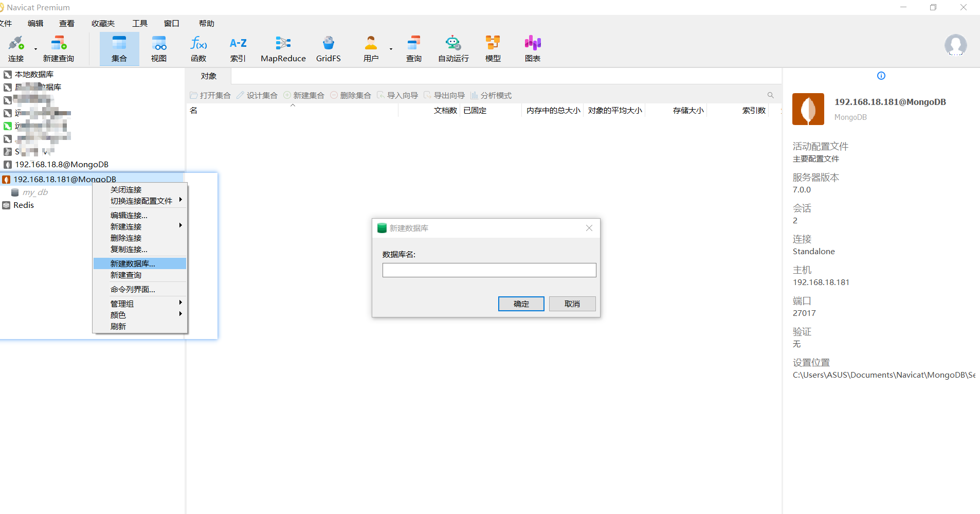Select 本地数据库 connection in tree
The width and height of the screenshot is (980, 514).
coord(34,74)
